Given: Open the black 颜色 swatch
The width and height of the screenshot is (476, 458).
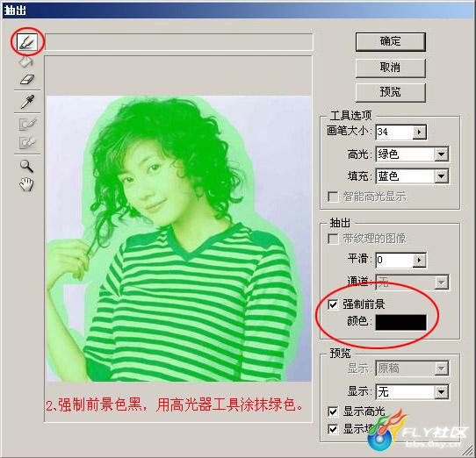Looking at the screenshot, I should coord(400,322).
